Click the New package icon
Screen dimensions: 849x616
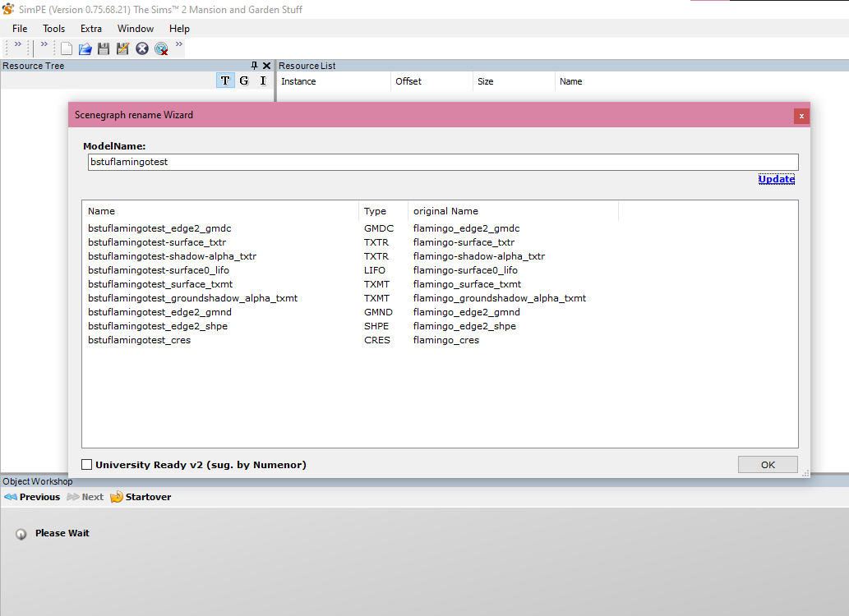click(x=67, y=48)
